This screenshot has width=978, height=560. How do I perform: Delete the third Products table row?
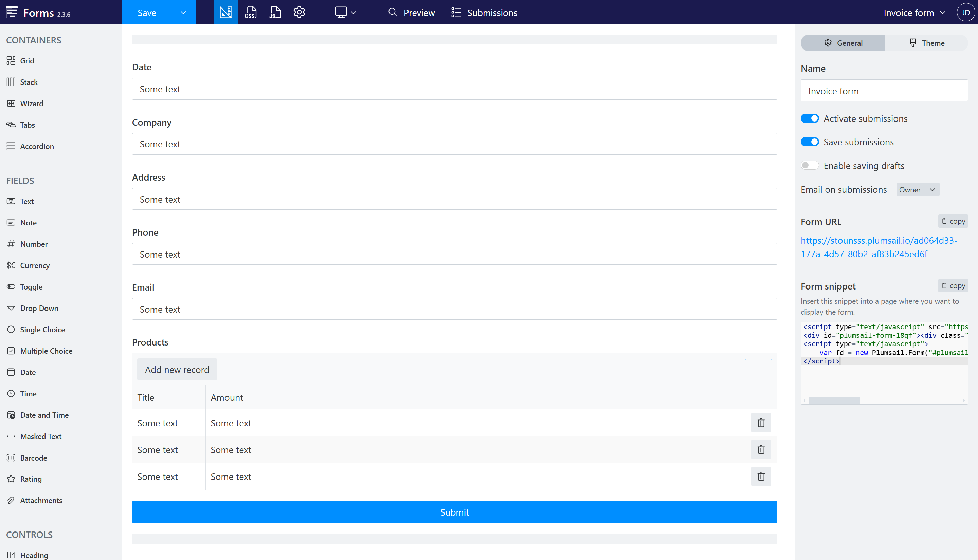pyautogui.click(x=761, y=476)
